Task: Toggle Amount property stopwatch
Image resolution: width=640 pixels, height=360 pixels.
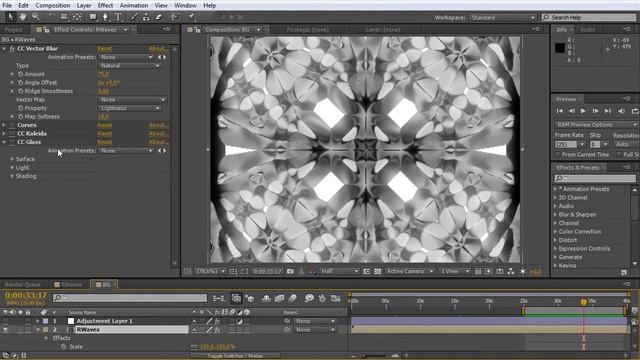Action: point(20,74)
